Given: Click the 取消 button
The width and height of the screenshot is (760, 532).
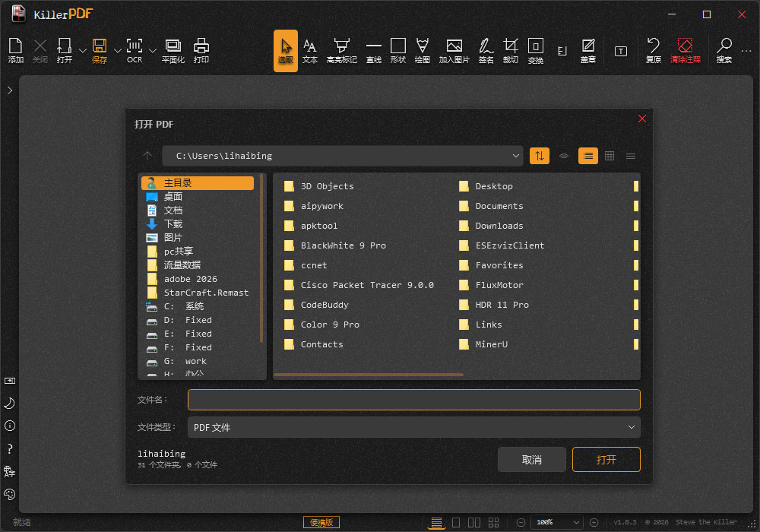Looking at the screenshot, I should click(x=532, y=459).
